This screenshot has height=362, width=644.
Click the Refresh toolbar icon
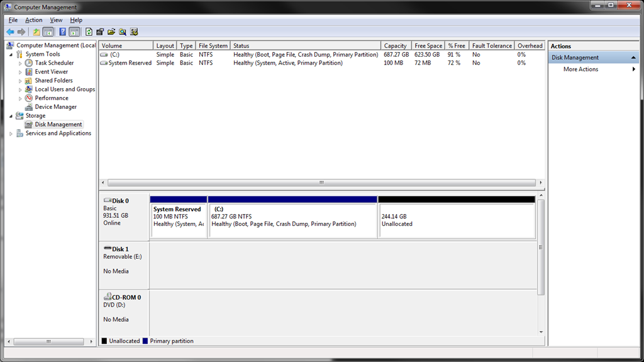89,31
